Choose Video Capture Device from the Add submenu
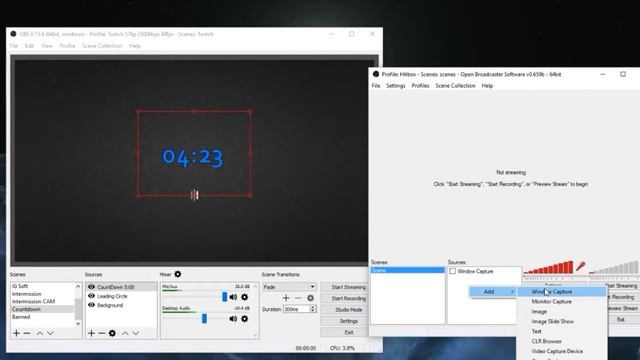This screenshot has width=640, height=360. (x=561, y=351)
